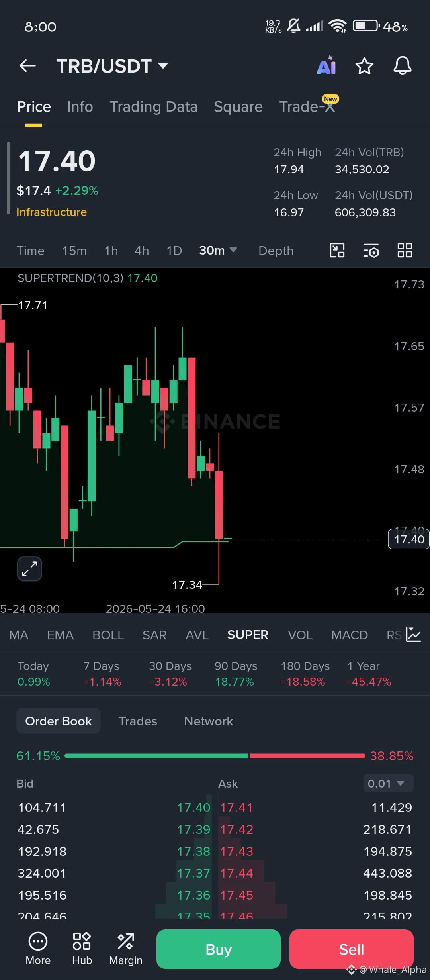
Task: Tap the 24h Vol(USDT) value 606,309.83
Action: click(365, 212)
